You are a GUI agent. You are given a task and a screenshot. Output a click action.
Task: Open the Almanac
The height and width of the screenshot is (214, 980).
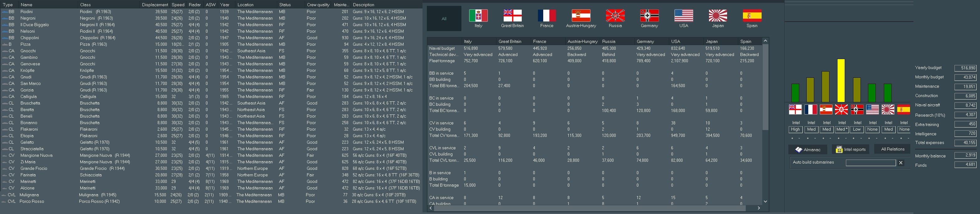tap(807, 149)
